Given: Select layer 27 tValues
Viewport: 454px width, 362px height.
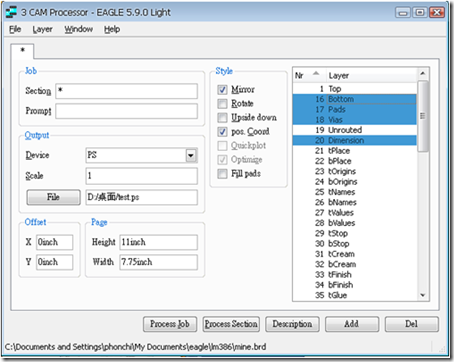Looking at the screenshot, I should coord(355,213).
